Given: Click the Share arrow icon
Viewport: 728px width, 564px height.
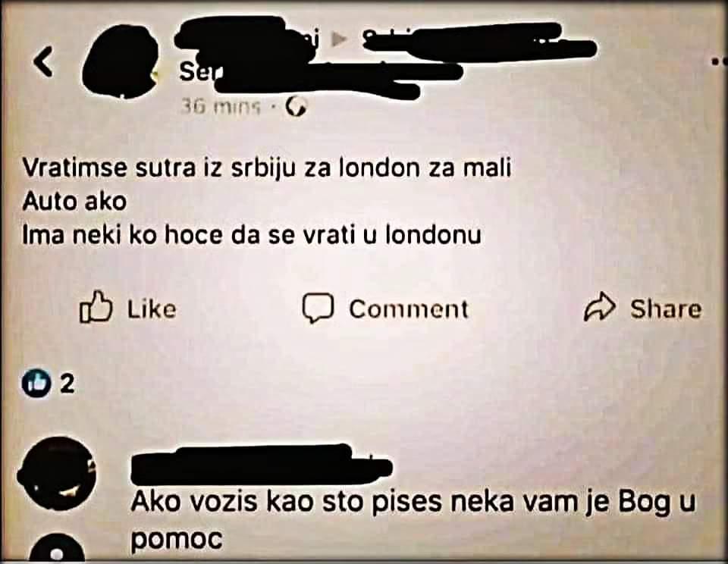Looking at the screenshot, I should pos(599,308).
